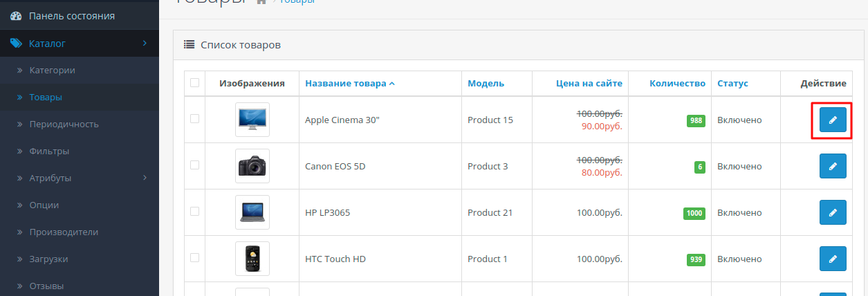Edit the Canon EOS 5D product
The image size is (868, 296).
(833, 167)
